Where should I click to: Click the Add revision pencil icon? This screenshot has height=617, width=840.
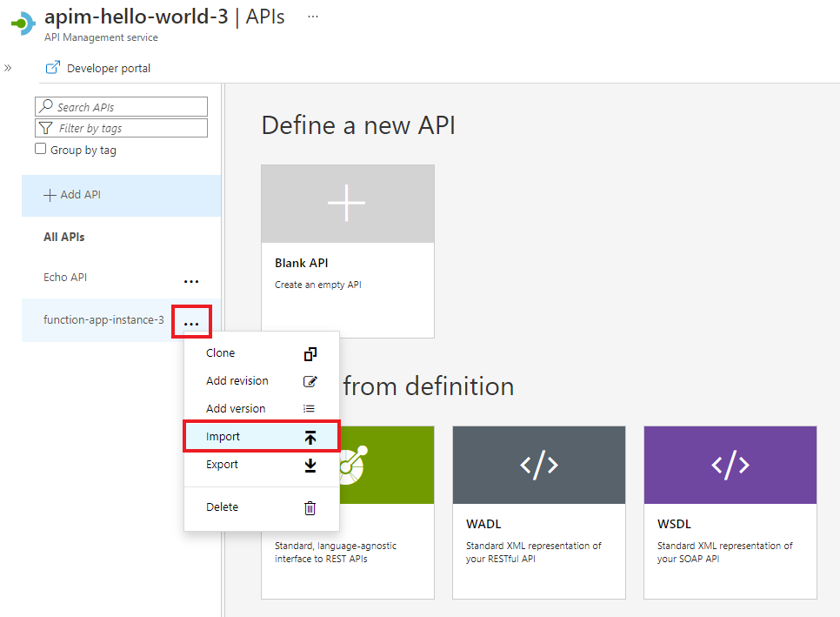pyautogui.click(x=310, y=381)
